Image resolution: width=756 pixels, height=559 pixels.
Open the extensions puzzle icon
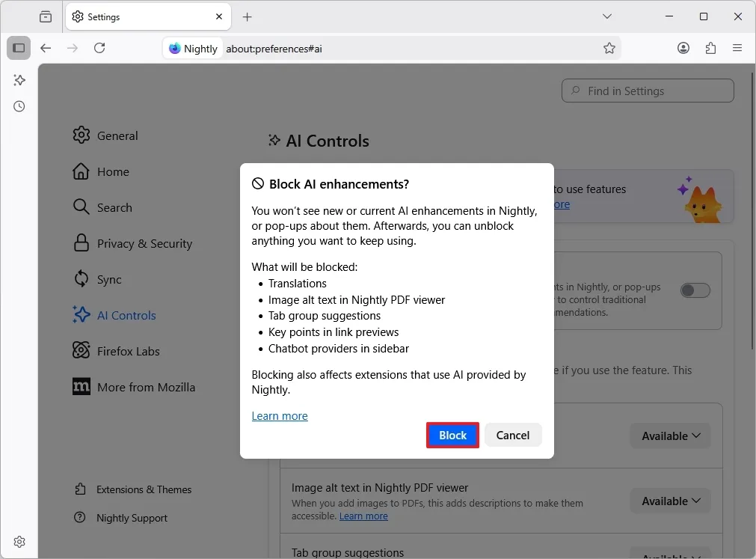710,48
